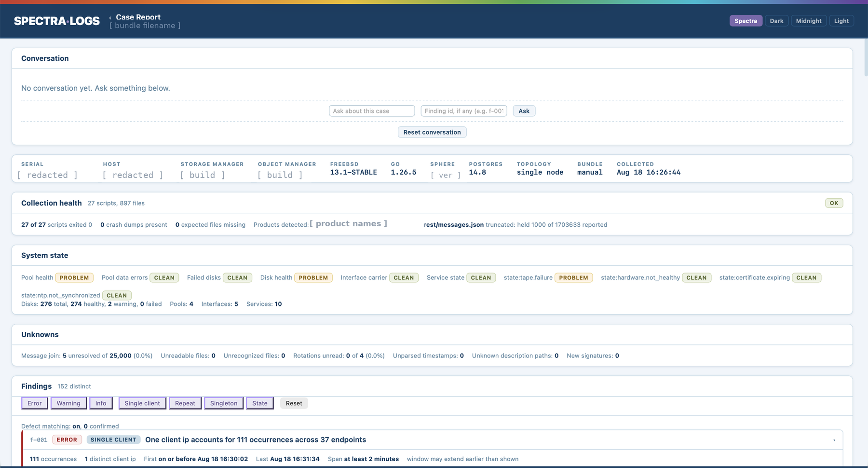Toggle the Warning findings filter
Image resolution: width=868 pixels, height=468 pixels.
[68, 403]
